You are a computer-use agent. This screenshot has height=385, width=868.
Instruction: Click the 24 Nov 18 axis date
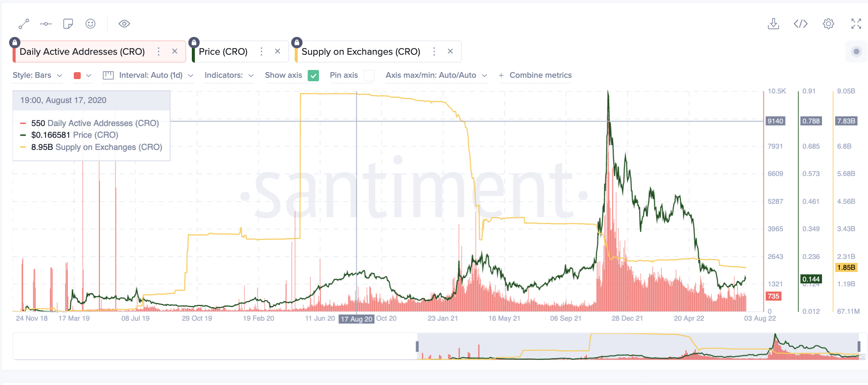pyautogui.click(x=32, y=319)
